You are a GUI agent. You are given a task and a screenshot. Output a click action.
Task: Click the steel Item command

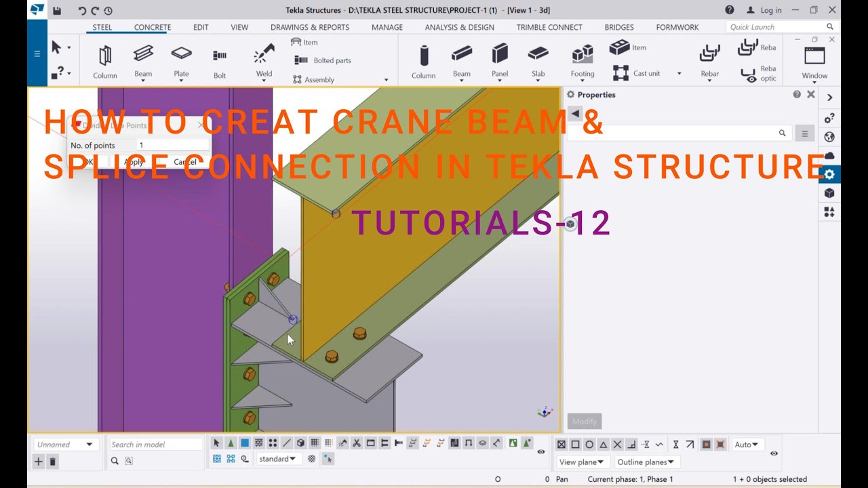pyautogui.click(x=304, y=42)
